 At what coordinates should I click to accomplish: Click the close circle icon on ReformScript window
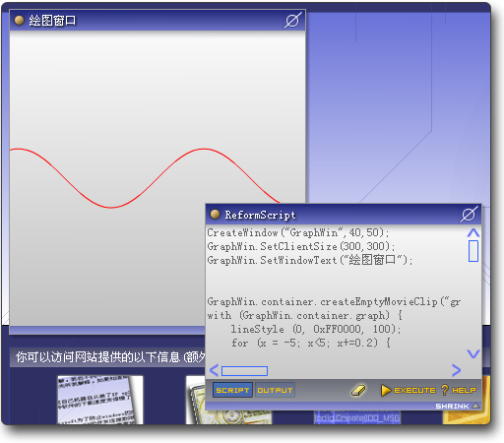[x=469, y=215]
